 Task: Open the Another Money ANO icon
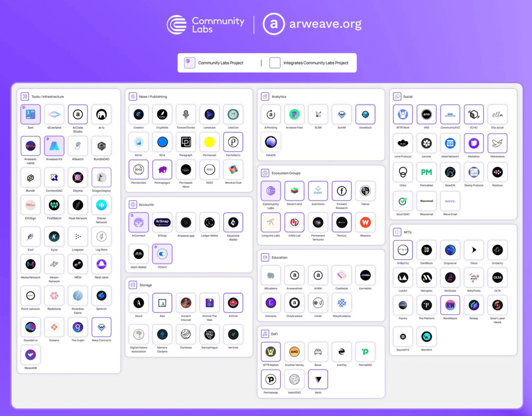tap(295, 352)
